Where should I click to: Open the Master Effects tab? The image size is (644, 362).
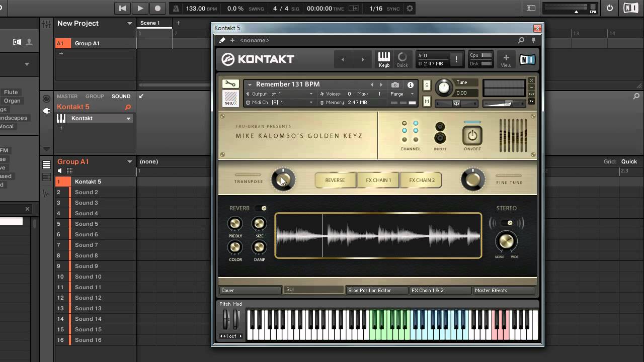click(x=504, y=290)
